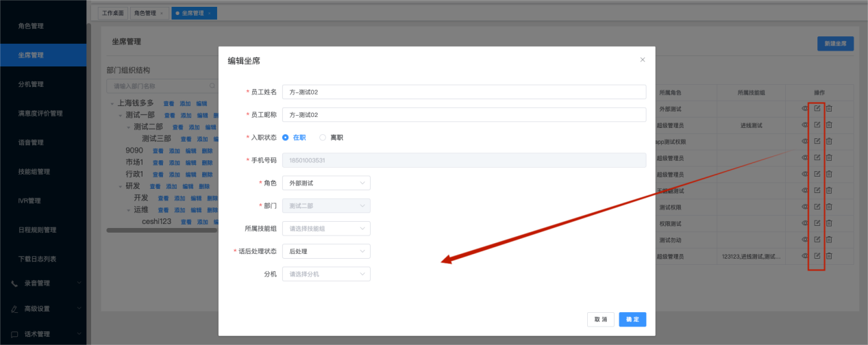Click the 取消 cancel button
Image resolution: width=868 pixels, height=345 pixels.
tap(600, 320)
